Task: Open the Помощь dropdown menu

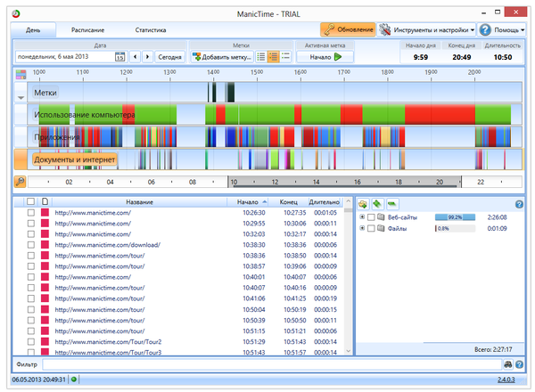Action: [x=501, y=29]
